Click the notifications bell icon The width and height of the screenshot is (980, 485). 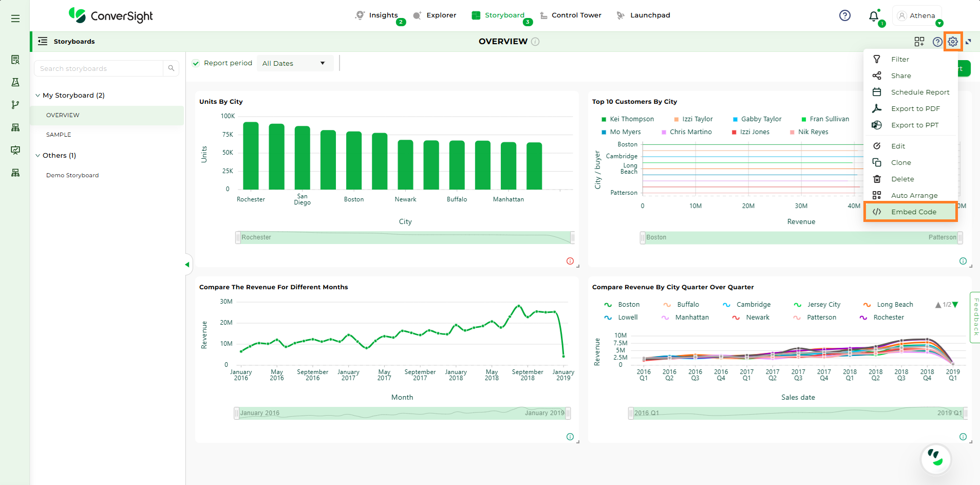874,16
